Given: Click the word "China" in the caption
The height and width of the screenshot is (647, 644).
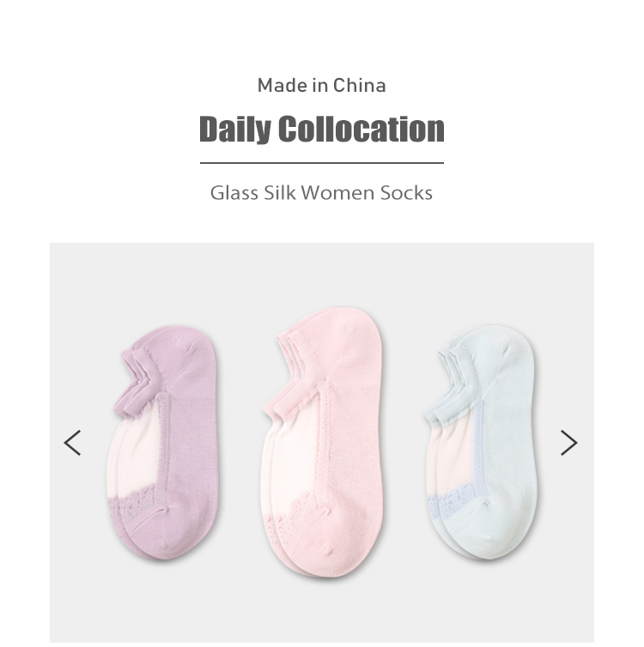Looking at the screenshot, I should [x=360, y=86].
